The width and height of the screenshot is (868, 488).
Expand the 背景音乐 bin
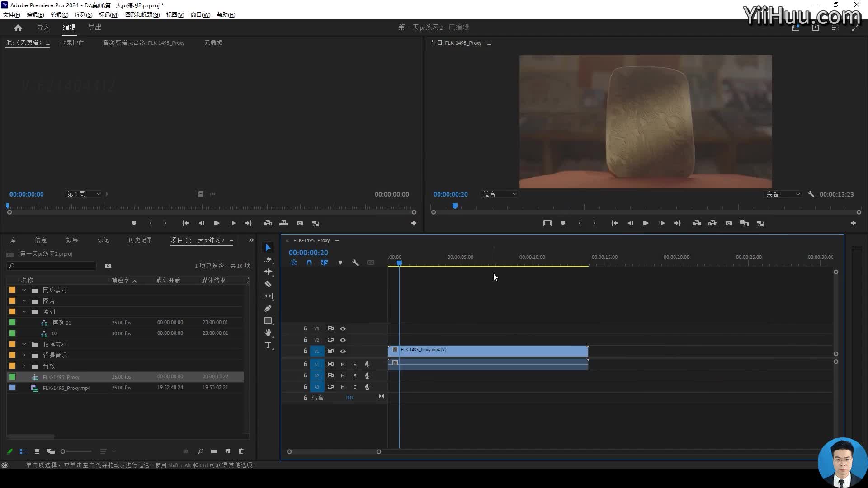24,355
